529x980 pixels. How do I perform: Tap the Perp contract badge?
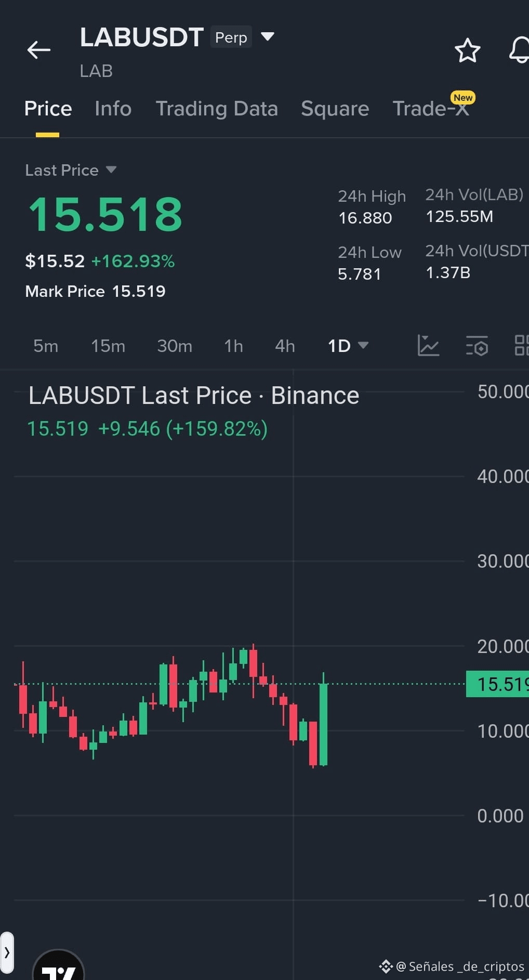point(231,37)
